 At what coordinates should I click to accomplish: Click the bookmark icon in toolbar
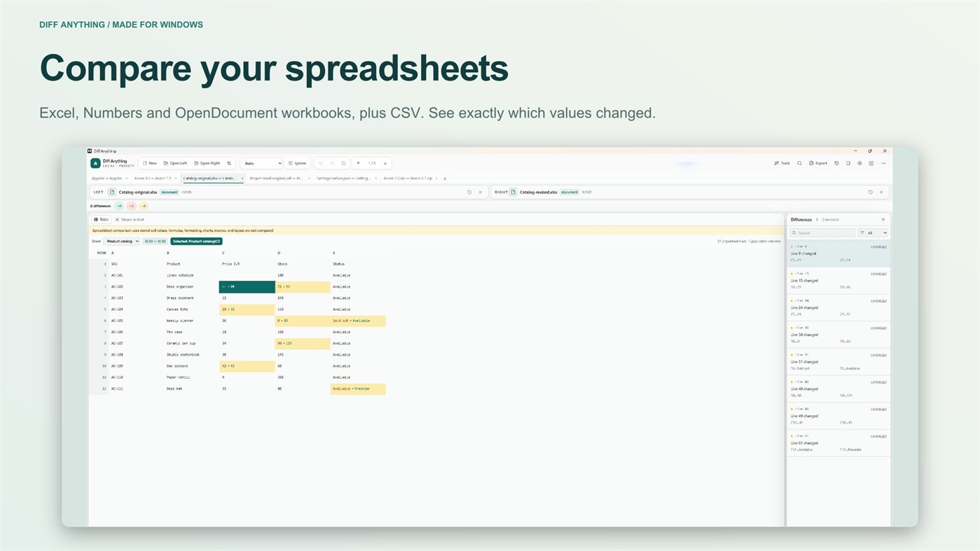coord(848,163)
